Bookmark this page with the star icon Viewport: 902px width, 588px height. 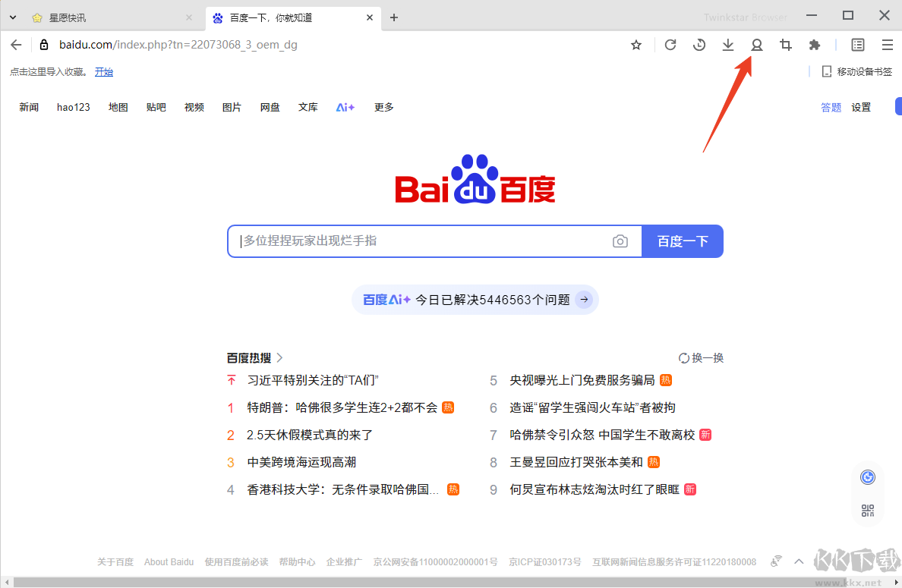click(x=635, y=45)
